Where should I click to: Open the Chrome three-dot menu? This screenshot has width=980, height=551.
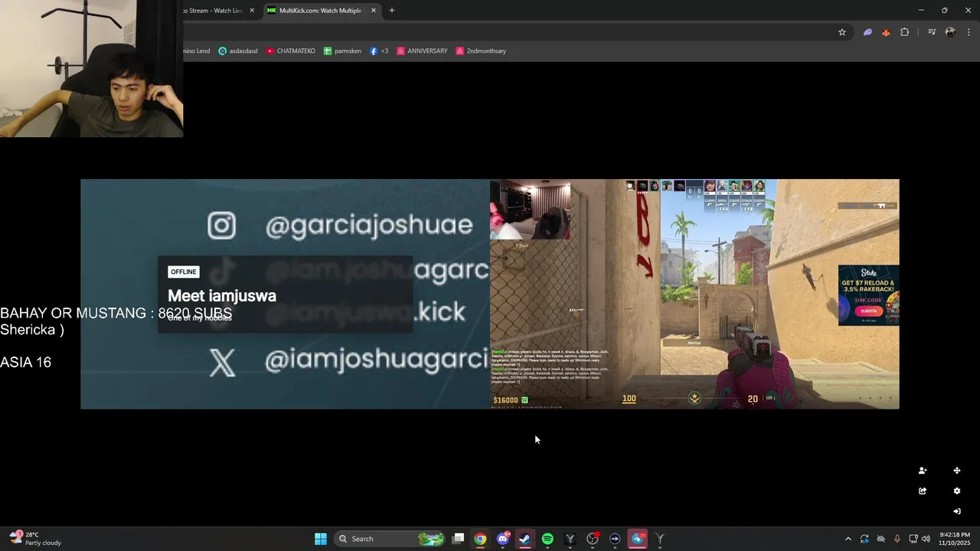(969, 32)
